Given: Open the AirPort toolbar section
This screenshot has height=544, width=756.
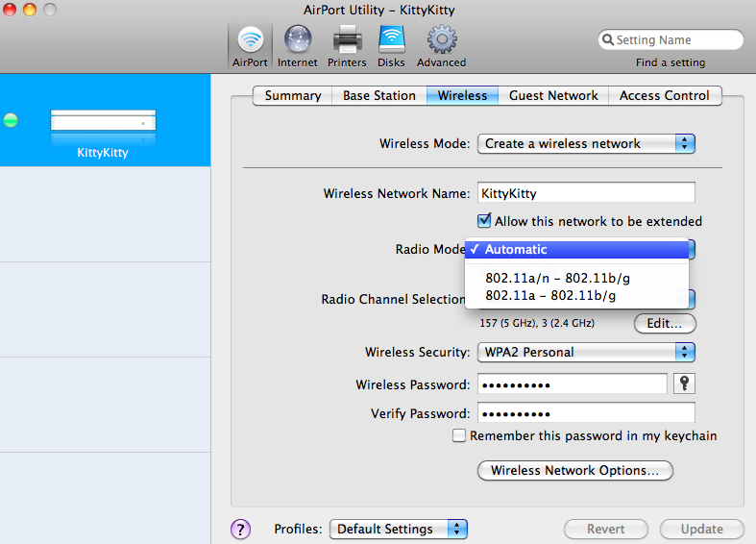Looking at the screenshot, I should coord(250,46).
